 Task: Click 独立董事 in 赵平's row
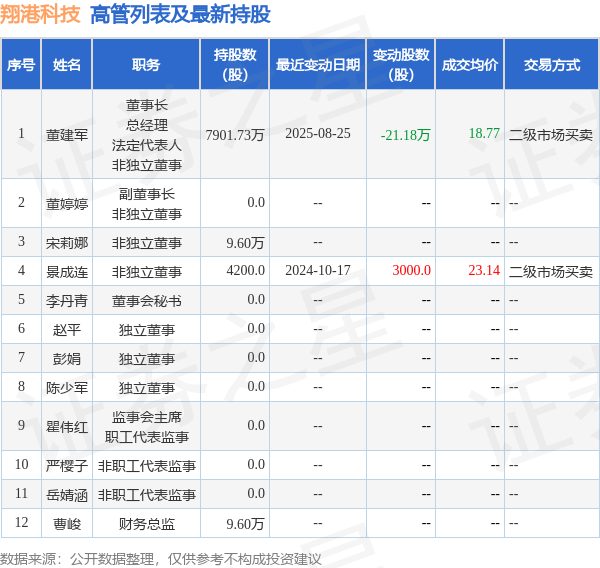coord(147,330)
